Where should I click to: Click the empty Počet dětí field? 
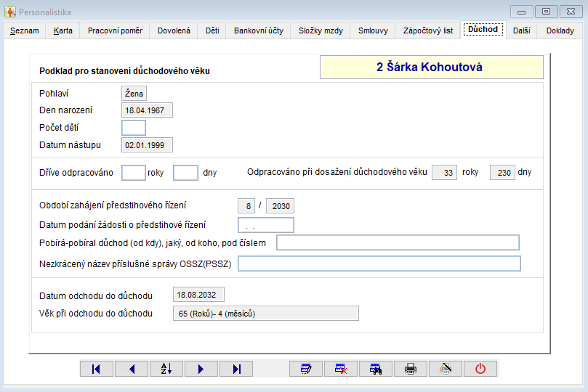click(x=134, y=128)
